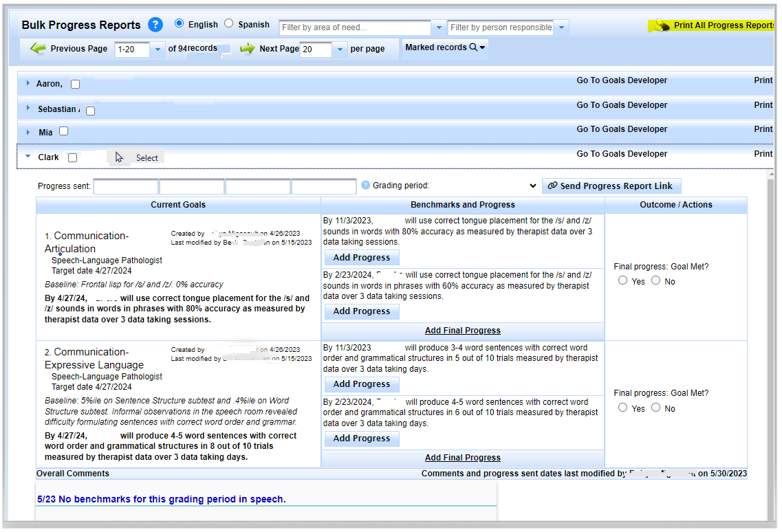Open the 1-20 records range dropdown

click(x=158, y=49)
